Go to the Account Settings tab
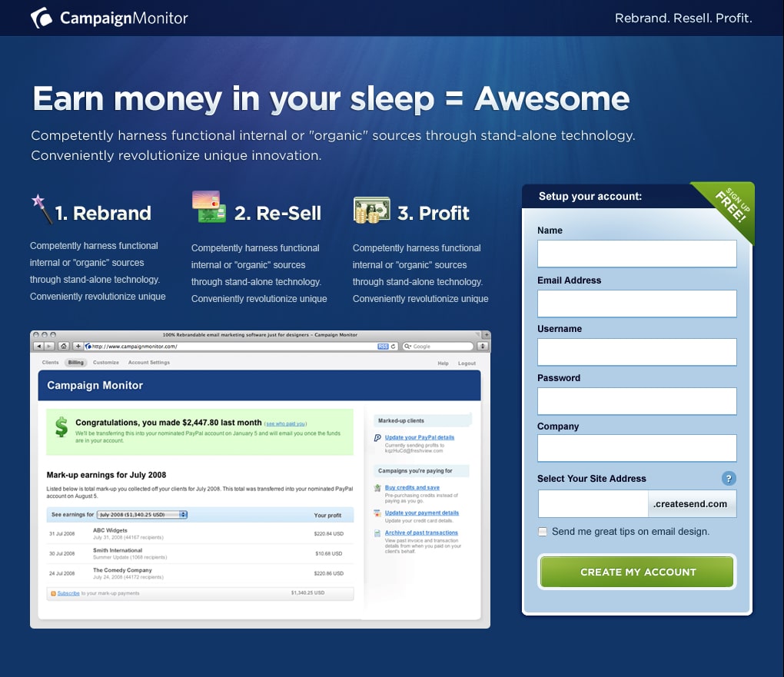The image size is (784, 677). 149,363
